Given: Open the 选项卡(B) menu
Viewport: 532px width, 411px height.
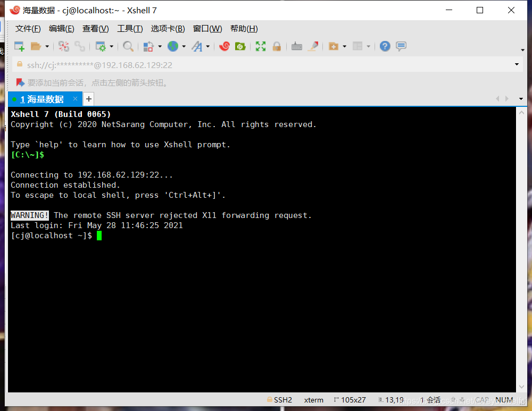Looking at the screenshot, I should (168, 29).
